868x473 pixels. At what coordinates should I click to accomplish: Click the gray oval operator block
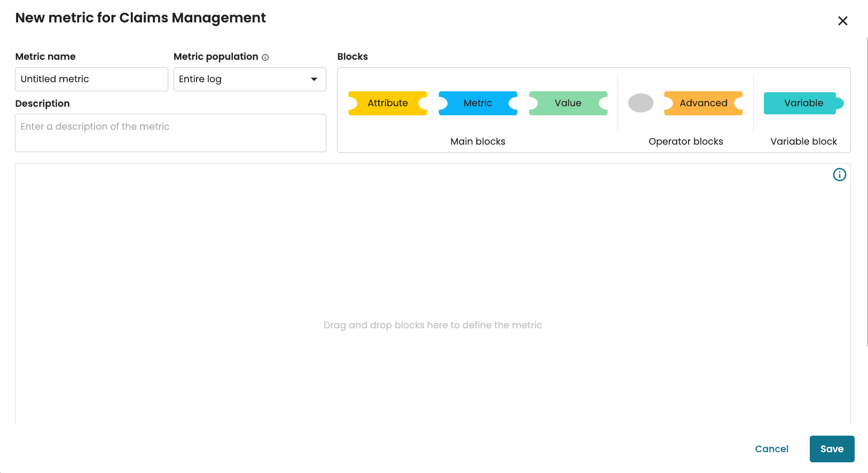[640, 103]
